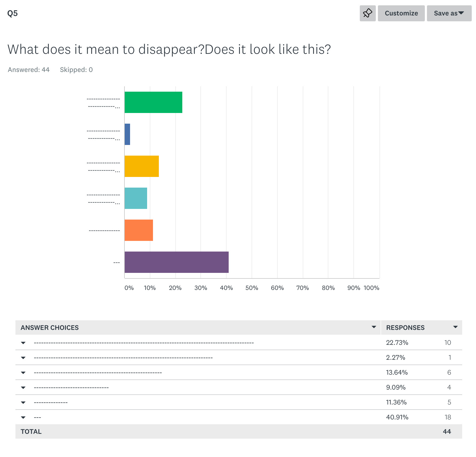This screenshot has height=457, width=476.
Task: Click the 18 responses count cell
Action: click(x=448, y=417)
